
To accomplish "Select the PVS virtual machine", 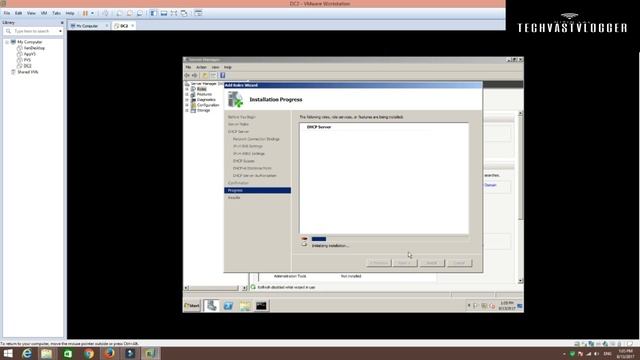I will coord(27,60).
